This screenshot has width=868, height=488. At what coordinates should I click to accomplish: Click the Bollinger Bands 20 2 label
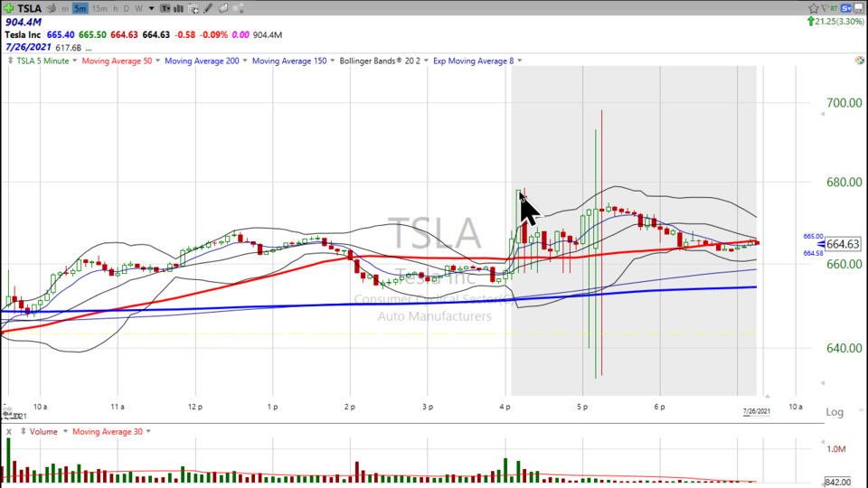[x=380, y=61]
